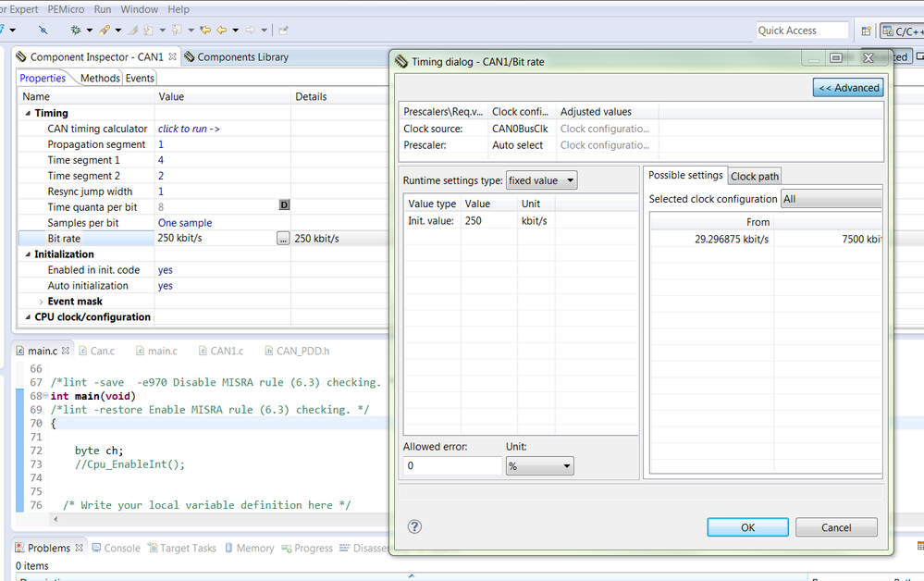
Task: Open the Memory view tab
Action: [250, 548]
